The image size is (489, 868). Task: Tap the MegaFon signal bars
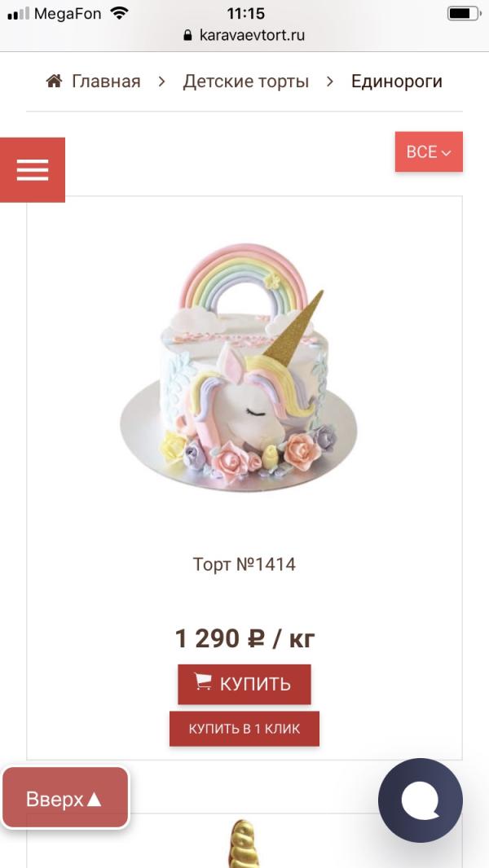(18, 13)
